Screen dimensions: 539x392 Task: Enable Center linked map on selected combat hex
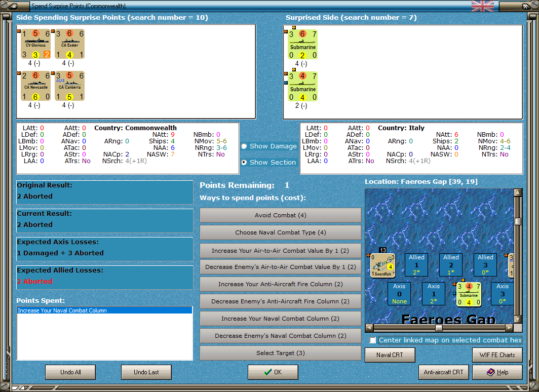point(373,340)
